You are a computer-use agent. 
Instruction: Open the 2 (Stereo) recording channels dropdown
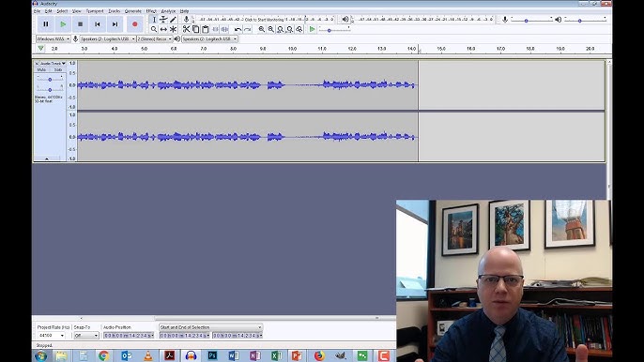tap(154, 39)
